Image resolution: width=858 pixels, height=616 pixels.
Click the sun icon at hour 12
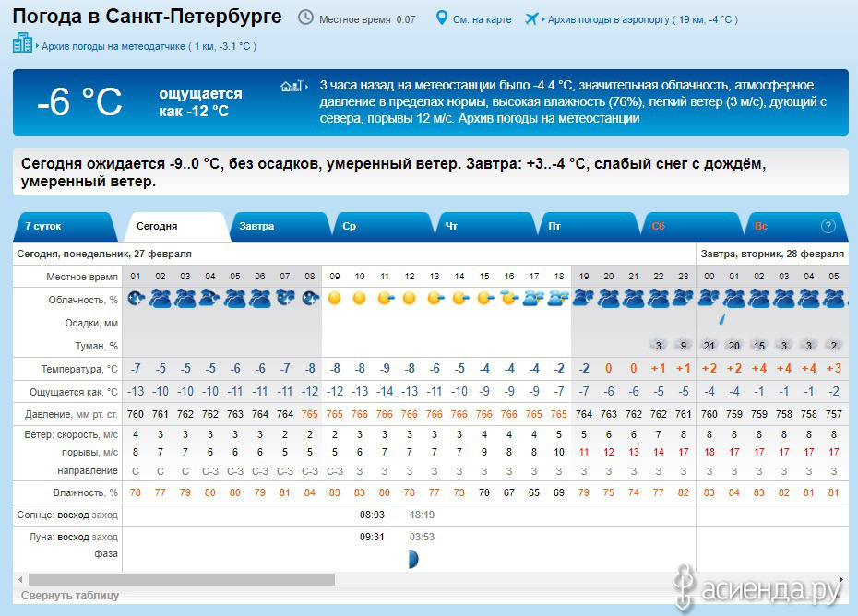410,298
